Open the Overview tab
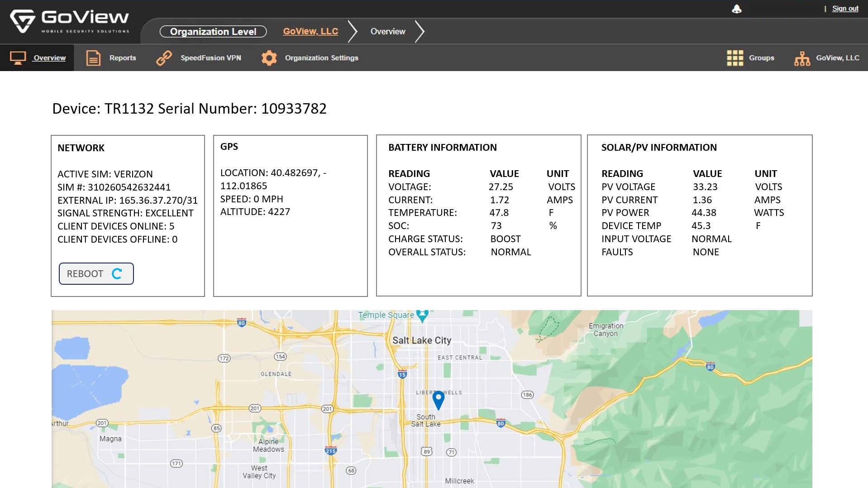 [x=37, y=58]
